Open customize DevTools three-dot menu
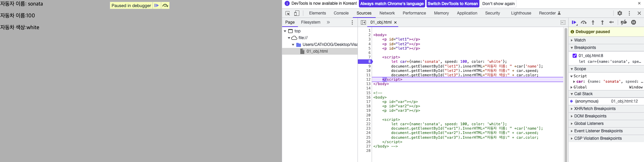The height and width of the screenshot is (162, 644). coord(629,13)
